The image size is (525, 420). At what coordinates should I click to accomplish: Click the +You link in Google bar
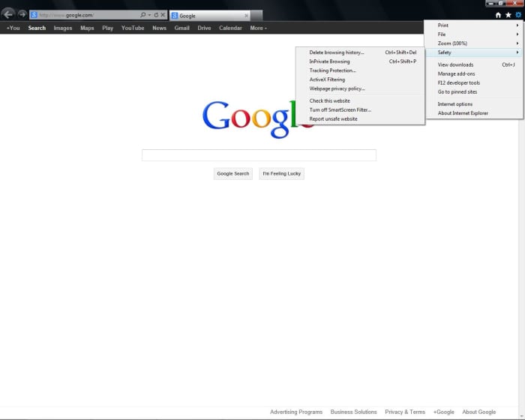[13, 28]
